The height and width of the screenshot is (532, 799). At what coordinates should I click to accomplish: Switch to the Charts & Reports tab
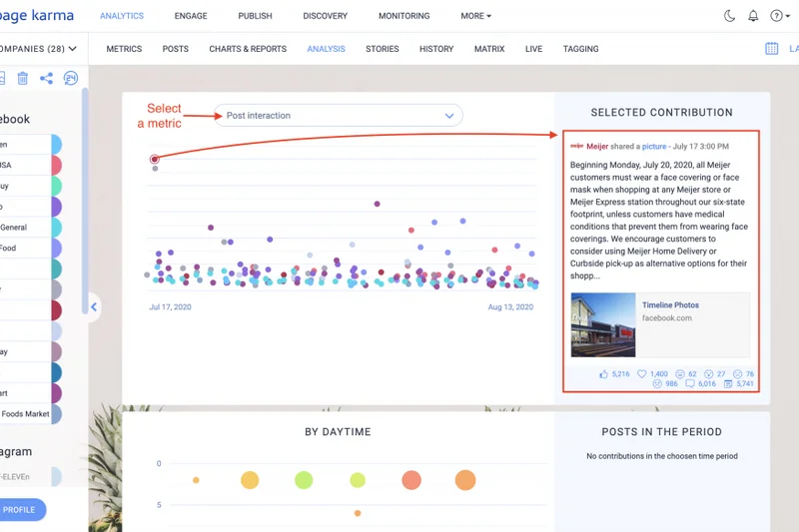[248, 48]
